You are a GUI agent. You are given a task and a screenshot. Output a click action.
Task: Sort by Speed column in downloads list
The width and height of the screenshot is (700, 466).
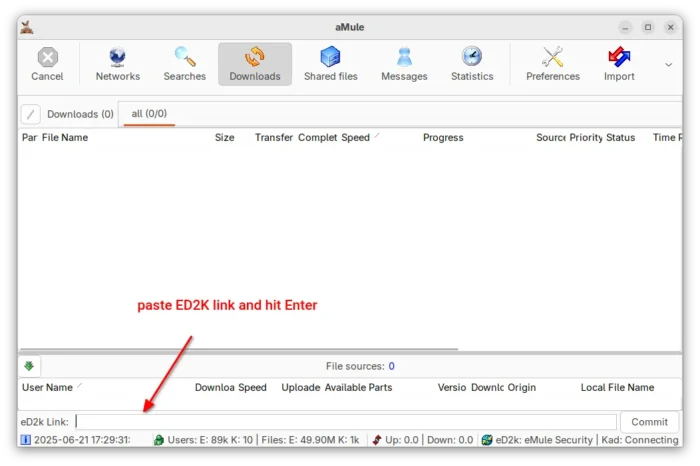pyautogui.click(x=355, y=137)
